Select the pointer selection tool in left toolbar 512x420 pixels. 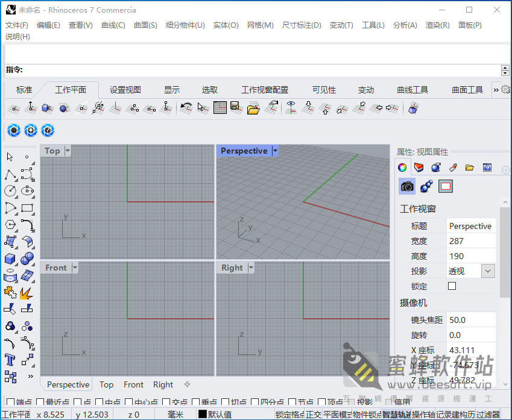[x=10, y=157]
